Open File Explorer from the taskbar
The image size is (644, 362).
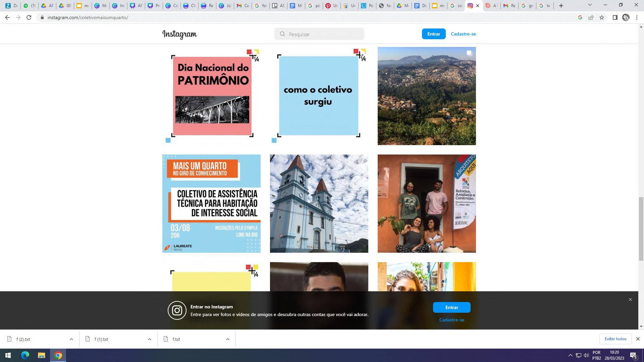(41, 355)
